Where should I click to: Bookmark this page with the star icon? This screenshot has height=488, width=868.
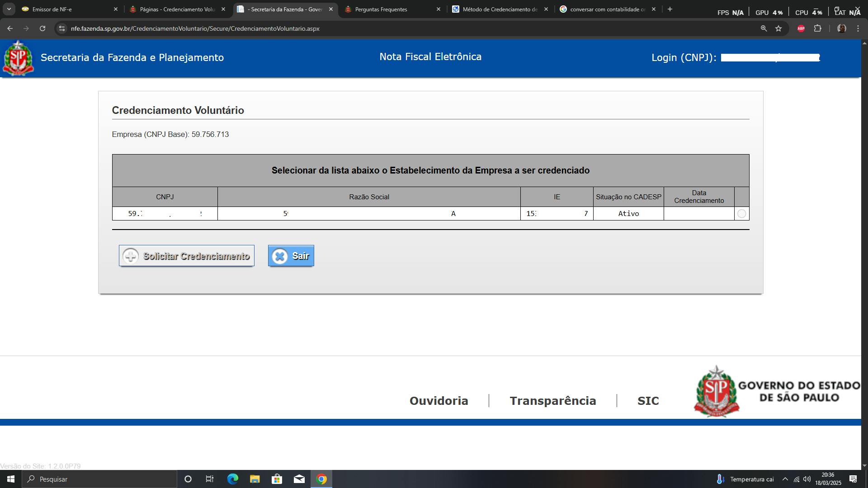click(778, 28)
